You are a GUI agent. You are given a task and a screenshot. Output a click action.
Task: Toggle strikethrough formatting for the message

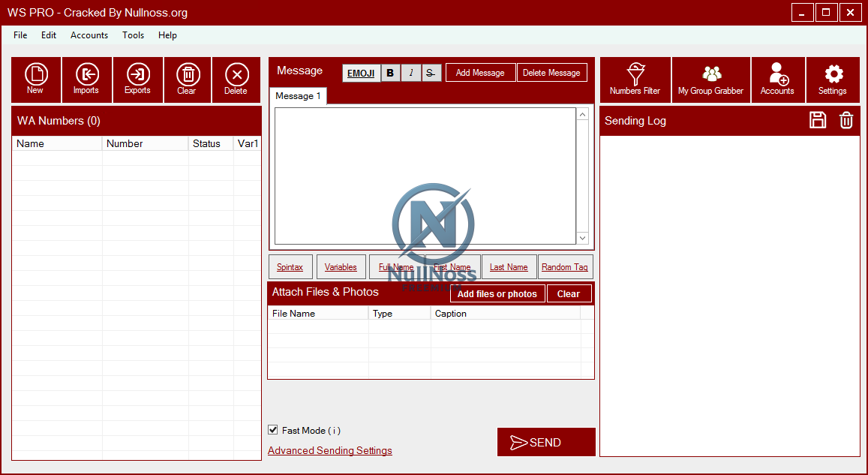(x=431, y=72)
